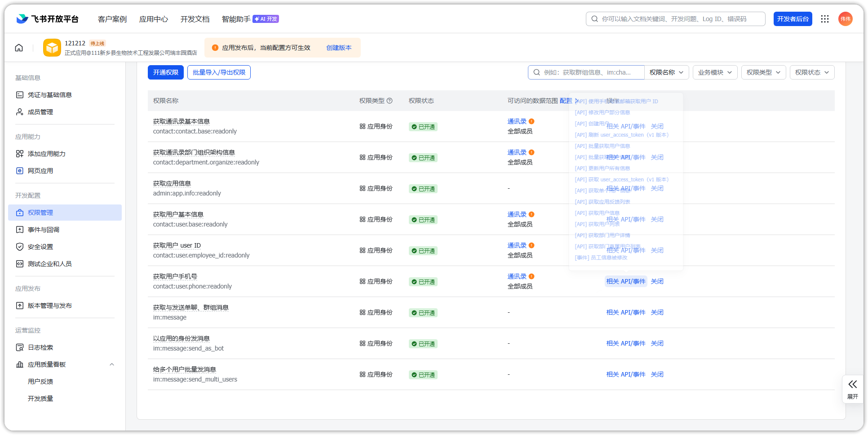868x435 pixels.
Task: Open the 权限名称 search type dropdown
Action: click(666, 72)
